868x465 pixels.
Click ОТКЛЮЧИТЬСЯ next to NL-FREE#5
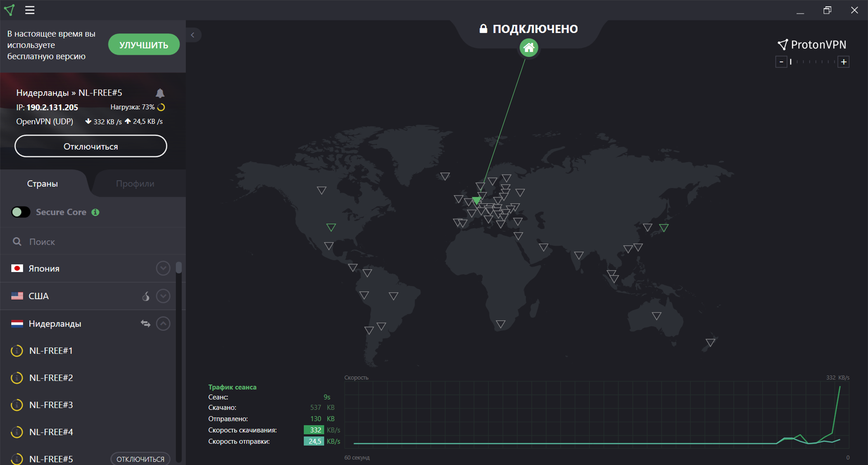coord(140,459)
